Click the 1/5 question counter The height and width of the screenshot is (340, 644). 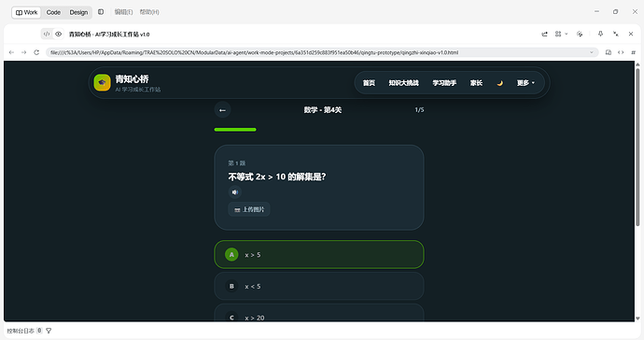click(419, 110)
